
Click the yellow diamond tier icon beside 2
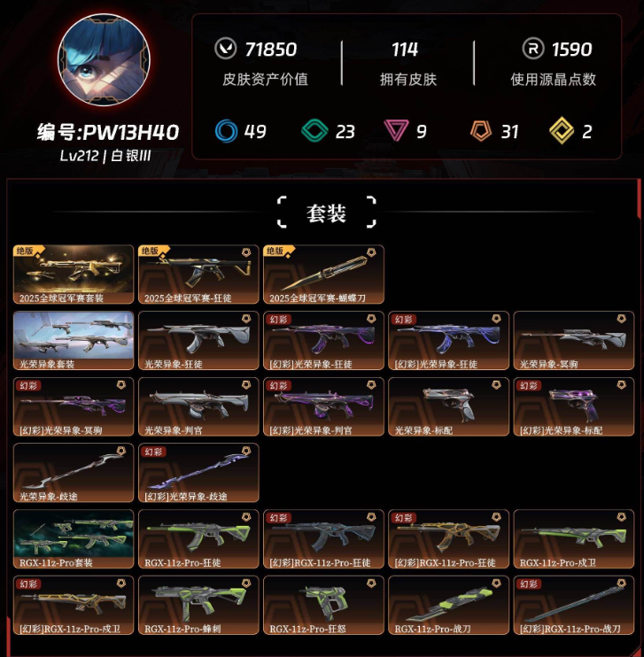(x=562, y=131)
